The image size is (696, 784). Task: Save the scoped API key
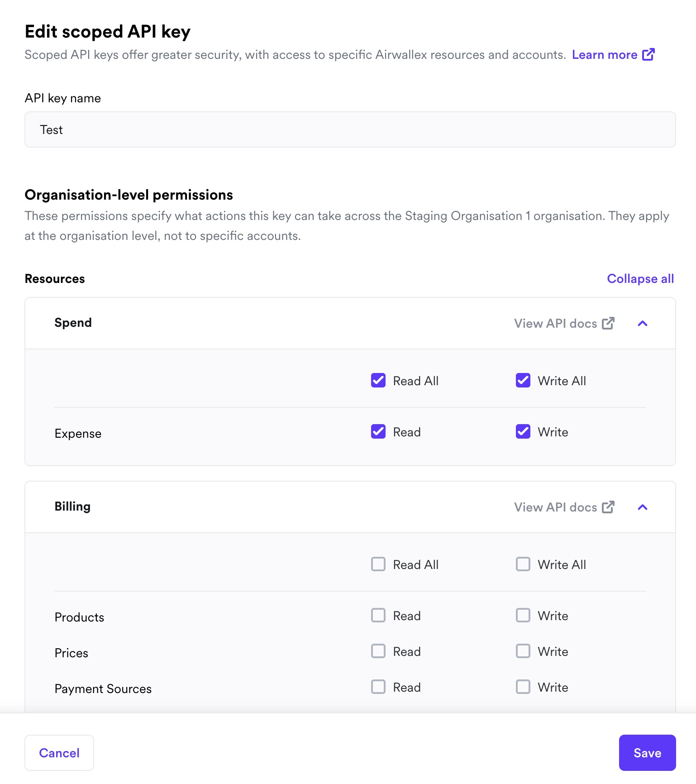(x=647, y=753)
